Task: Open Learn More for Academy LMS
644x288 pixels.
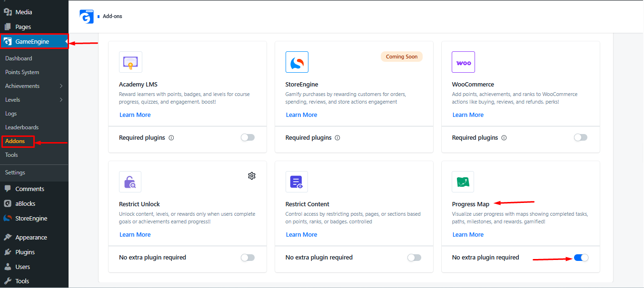Action: tap(135, 115)
